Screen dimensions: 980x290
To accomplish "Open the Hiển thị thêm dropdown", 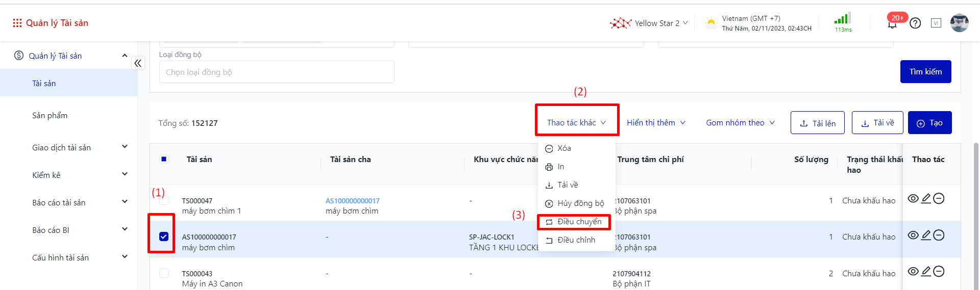I will [x=656, y=122].
